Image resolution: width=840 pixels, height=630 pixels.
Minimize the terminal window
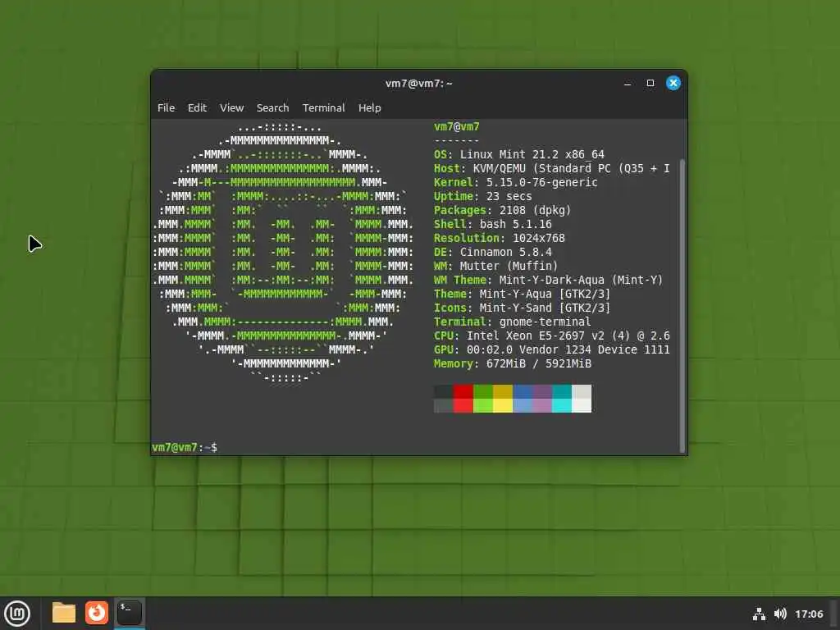point(628,83)
